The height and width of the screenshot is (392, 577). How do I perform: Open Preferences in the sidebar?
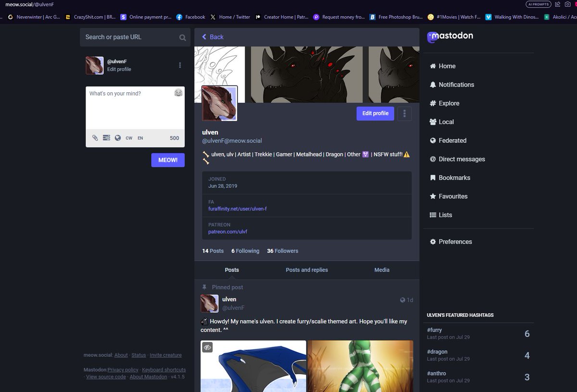pyautogui.click(x=451, y=242)
